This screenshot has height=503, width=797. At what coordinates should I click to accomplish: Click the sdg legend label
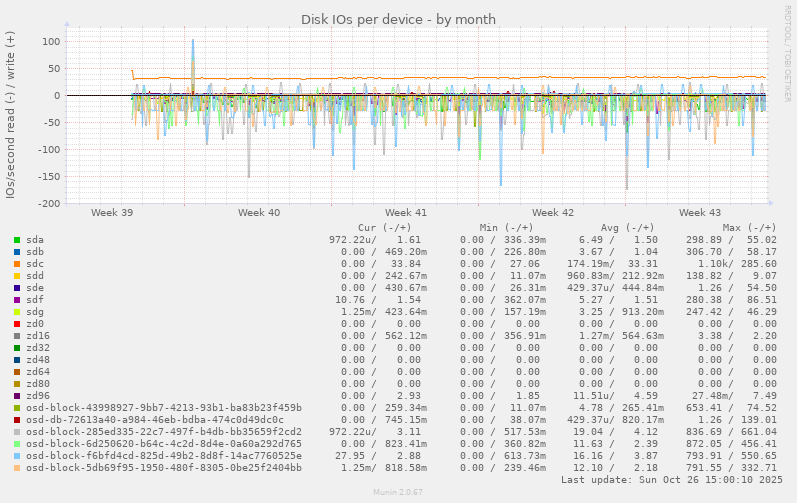coord(35,312)
